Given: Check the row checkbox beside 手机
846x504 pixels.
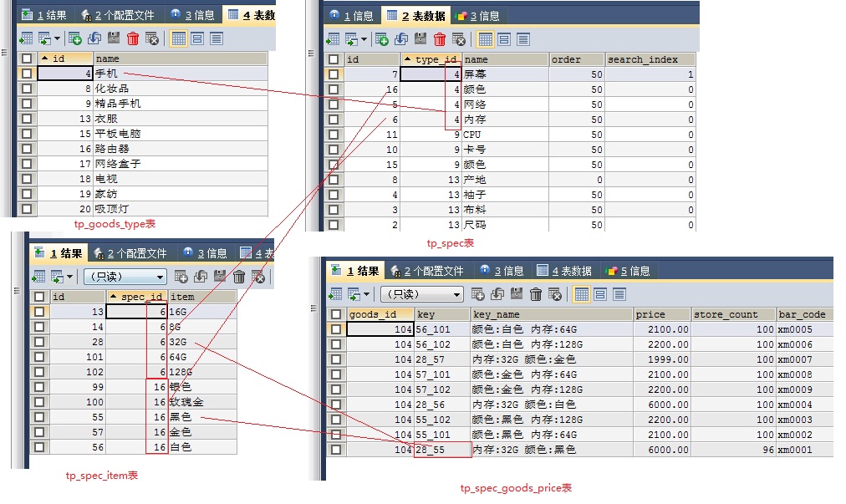Looking at the screenshot, I should (26, 72).
